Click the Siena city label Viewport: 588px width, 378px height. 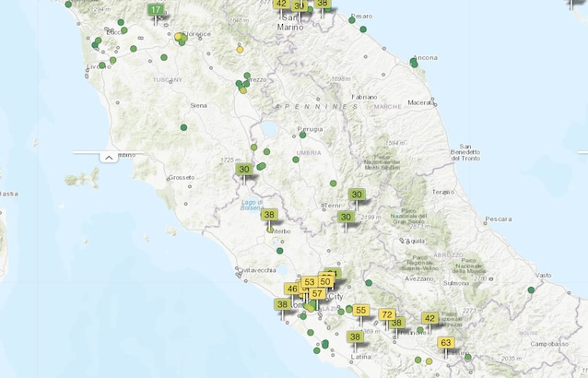point(199,105)
